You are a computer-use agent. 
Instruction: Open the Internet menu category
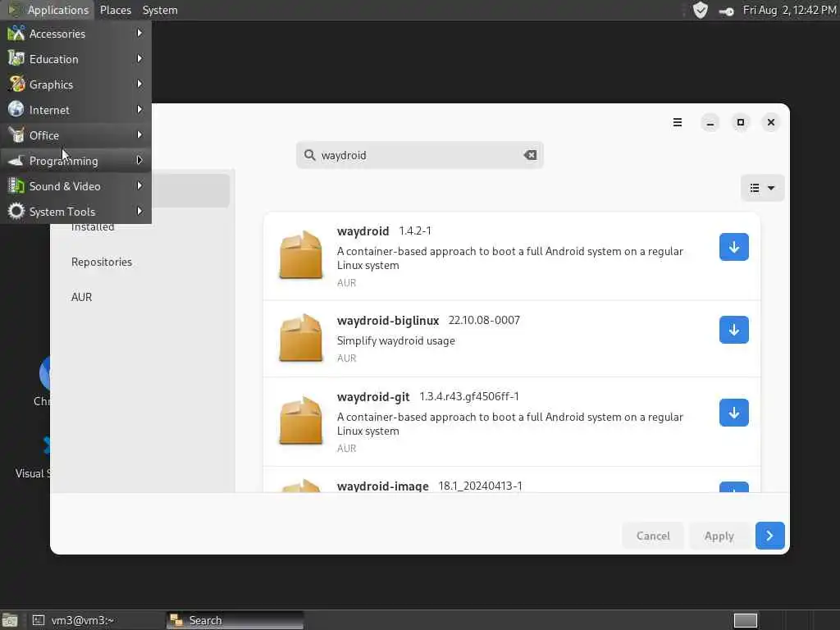coord(75,110)
